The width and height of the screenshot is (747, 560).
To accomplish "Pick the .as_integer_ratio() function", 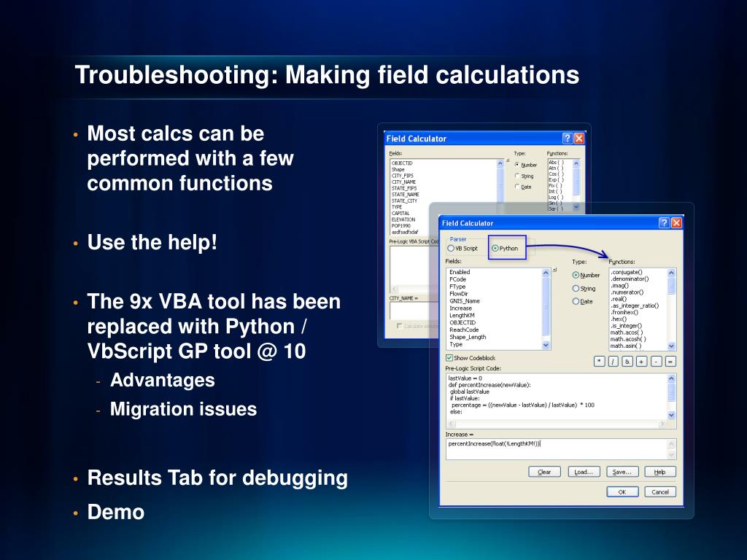I will pyautogui.click(x=635, y=306).
